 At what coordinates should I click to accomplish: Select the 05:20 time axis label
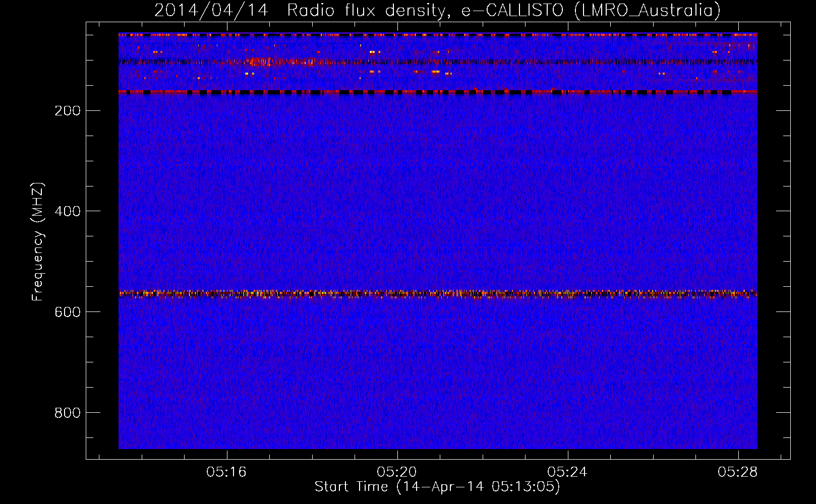(397, 472)
